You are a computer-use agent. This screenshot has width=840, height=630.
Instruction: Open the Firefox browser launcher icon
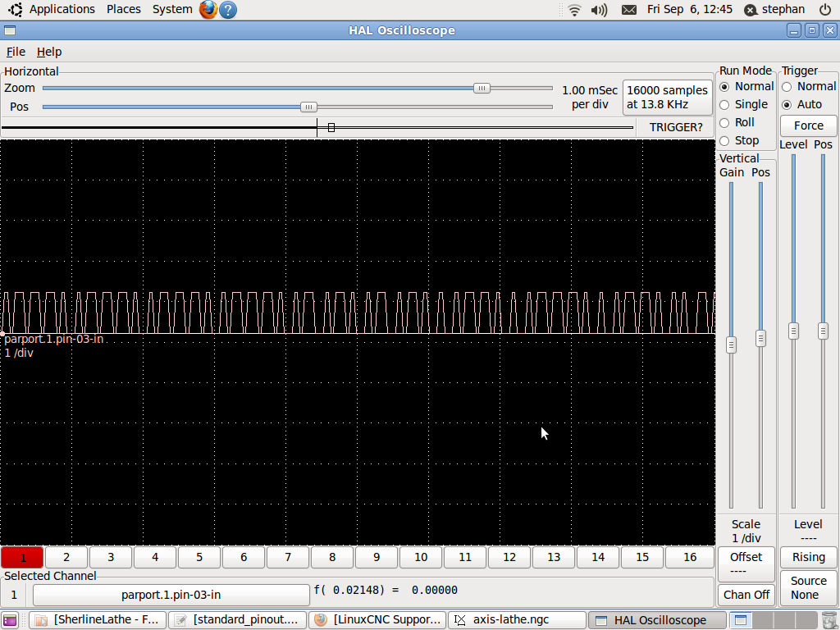pos(208,9)
